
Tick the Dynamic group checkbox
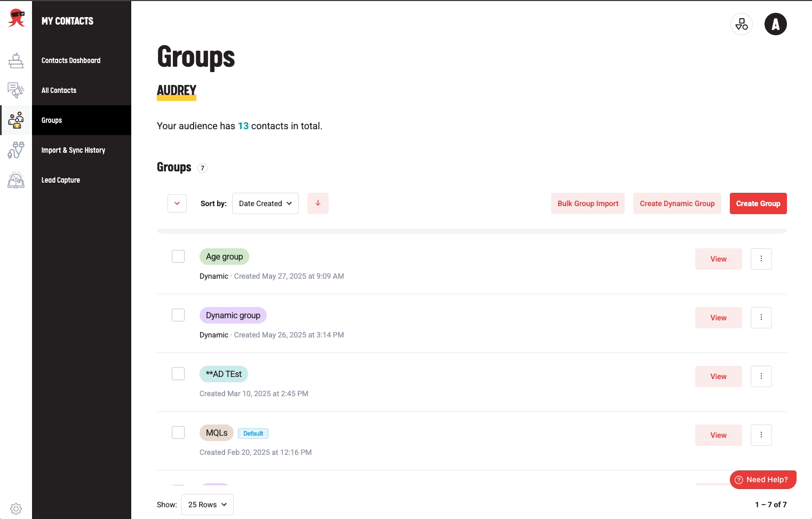point(178,315)
